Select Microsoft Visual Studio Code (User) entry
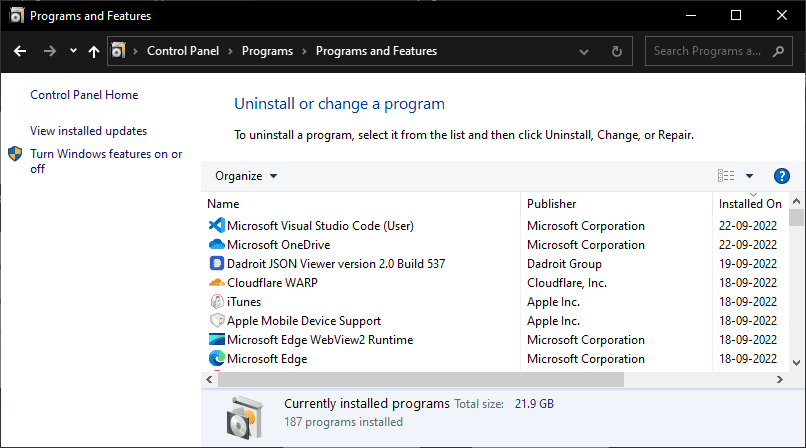 point(320,226)
